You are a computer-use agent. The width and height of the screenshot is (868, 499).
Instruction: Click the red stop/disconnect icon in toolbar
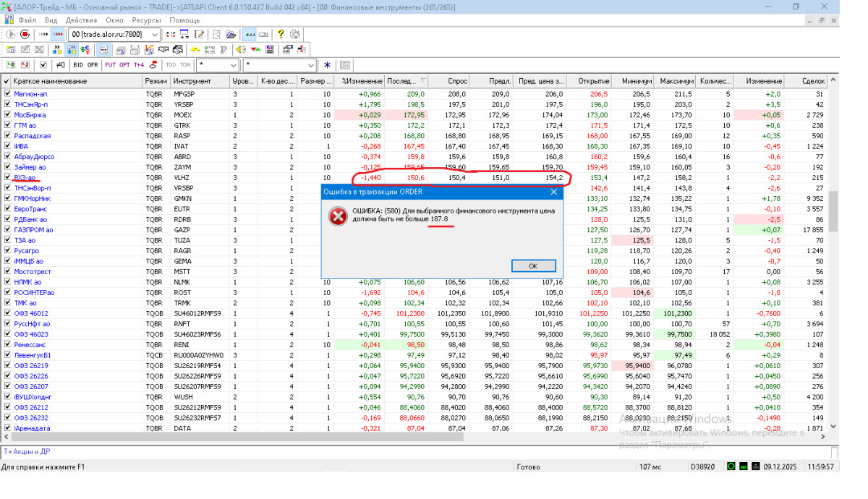25,34
